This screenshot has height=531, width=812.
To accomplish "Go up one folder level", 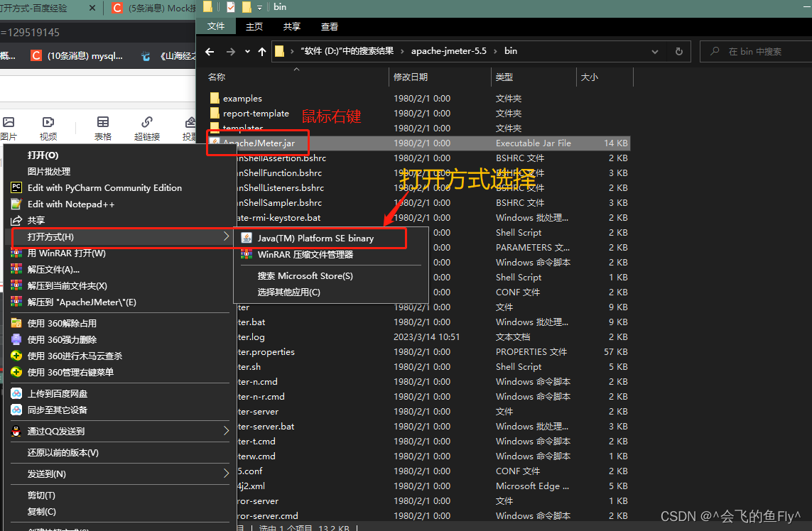I will tap(262, 51).
